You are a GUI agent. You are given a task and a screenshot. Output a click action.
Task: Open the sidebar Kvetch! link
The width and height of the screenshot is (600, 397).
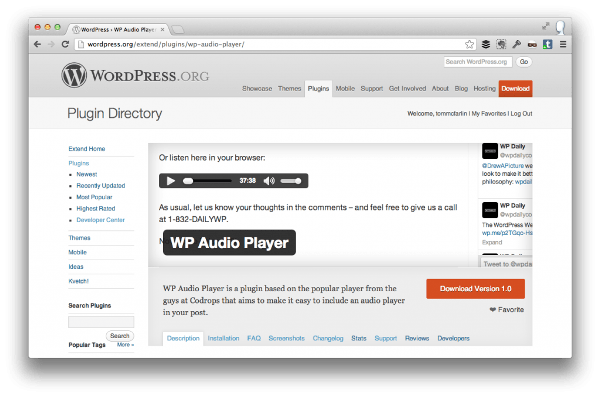click(x=78, y=281)
